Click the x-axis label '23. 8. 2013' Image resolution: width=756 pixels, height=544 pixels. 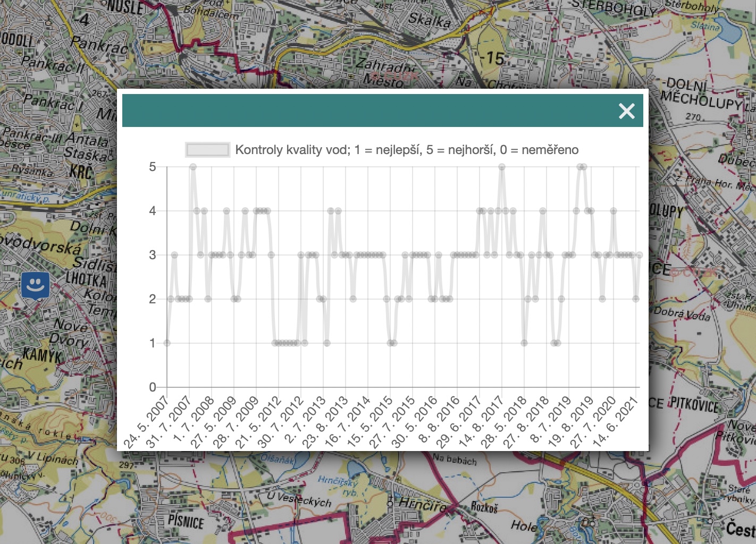[324, 422]
